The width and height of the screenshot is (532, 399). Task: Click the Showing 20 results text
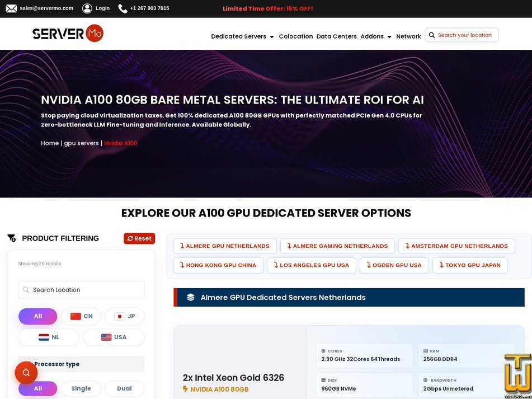click(40, 264)
